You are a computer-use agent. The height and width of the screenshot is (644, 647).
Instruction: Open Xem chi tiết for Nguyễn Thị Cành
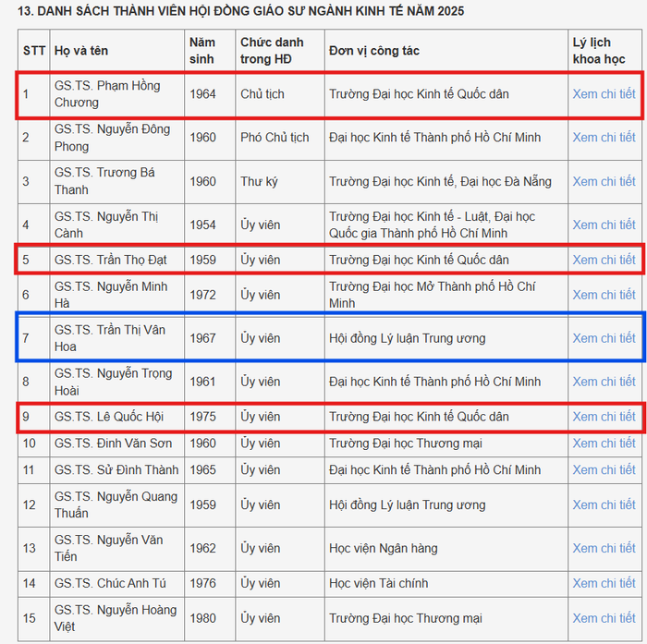(604, 225)
